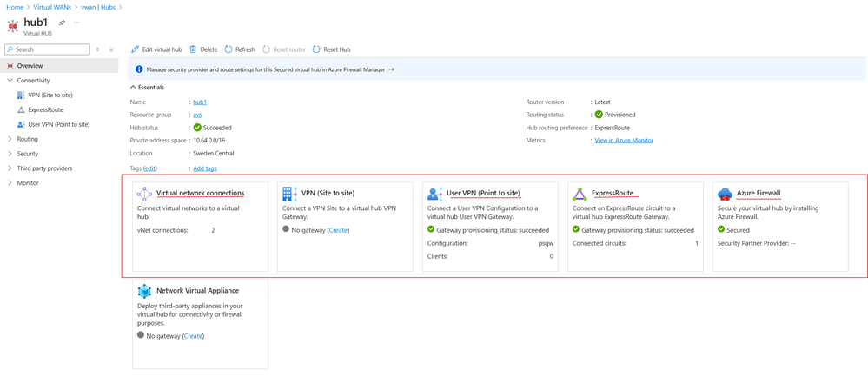Click the Network Virtual Appliance icon
This screenshot has width=868, height=376.
coord(144,291)
